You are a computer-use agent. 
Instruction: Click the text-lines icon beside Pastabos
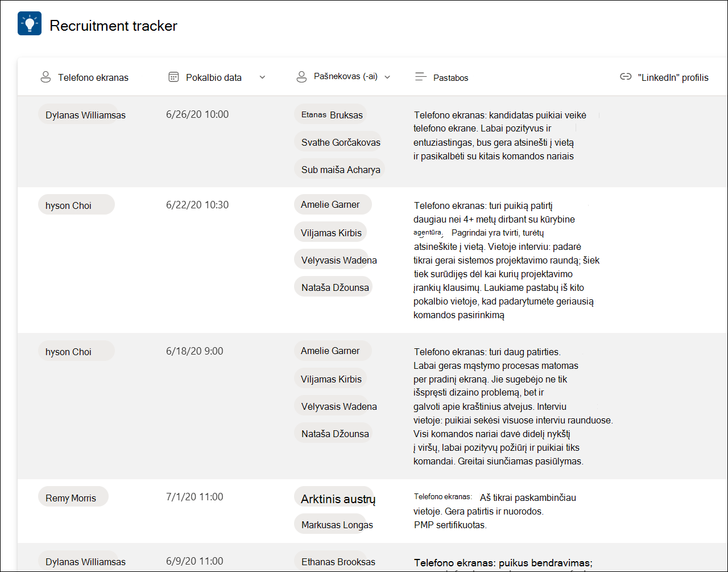421,77
